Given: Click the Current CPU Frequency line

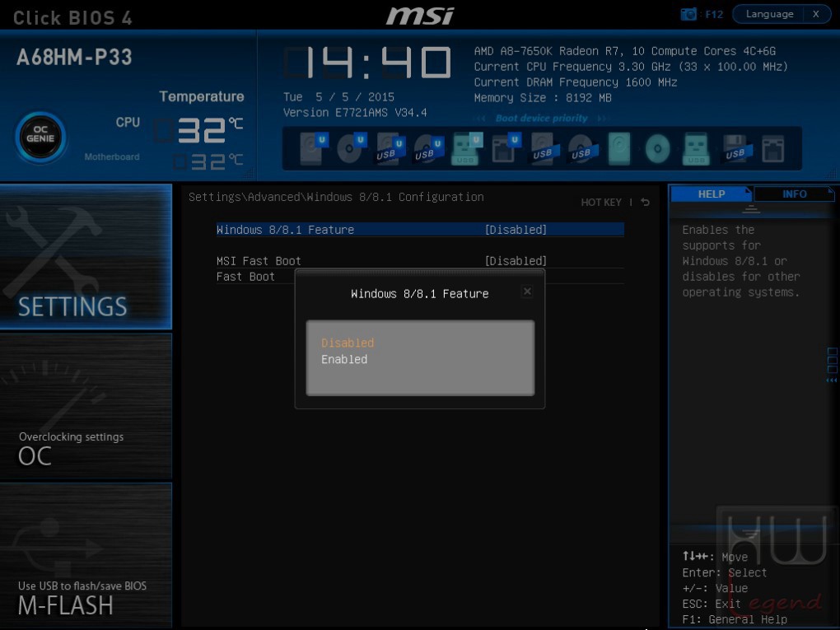Looking at the screenshot, I should coord(631,67).
